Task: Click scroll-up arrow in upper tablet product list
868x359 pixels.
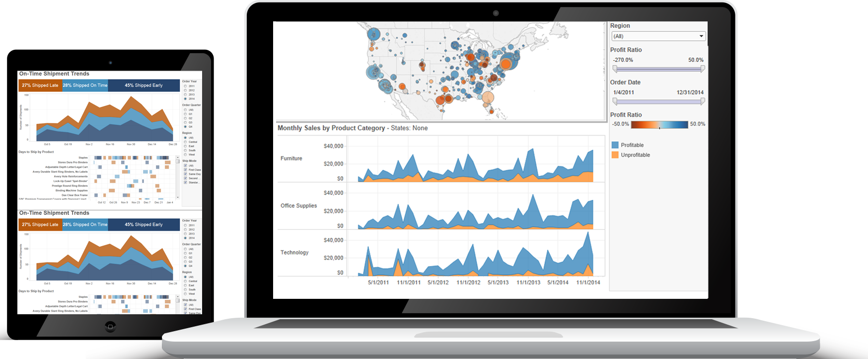Action: 178,158
